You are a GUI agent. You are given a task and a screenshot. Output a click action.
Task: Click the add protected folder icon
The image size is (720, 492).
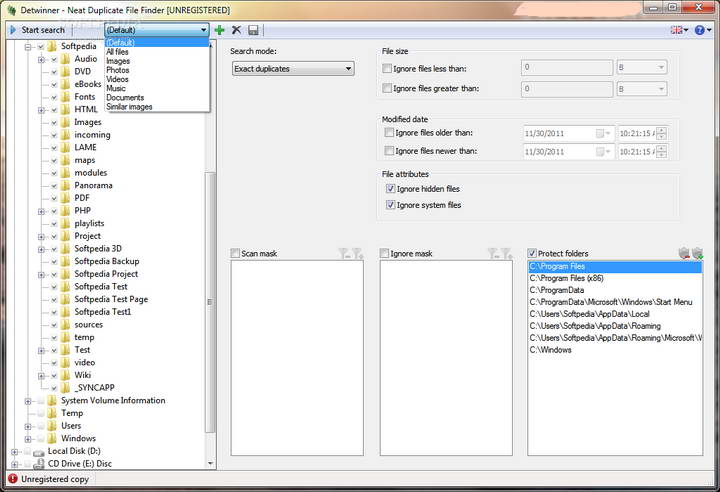[x=698, y=253]
